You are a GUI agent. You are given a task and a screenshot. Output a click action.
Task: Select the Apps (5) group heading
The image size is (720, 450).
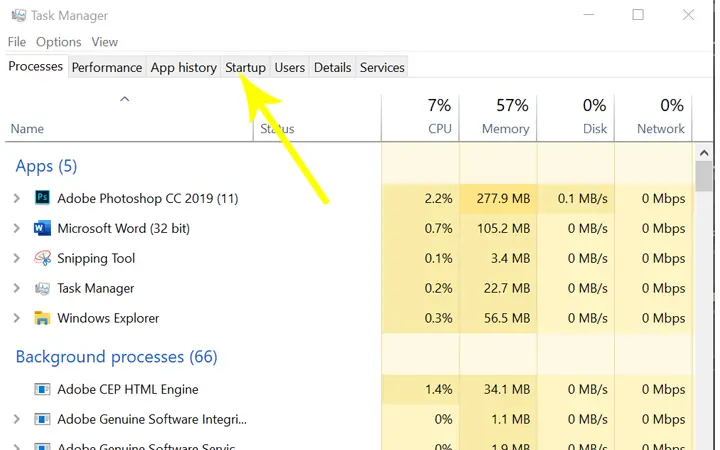pos(46,166)
